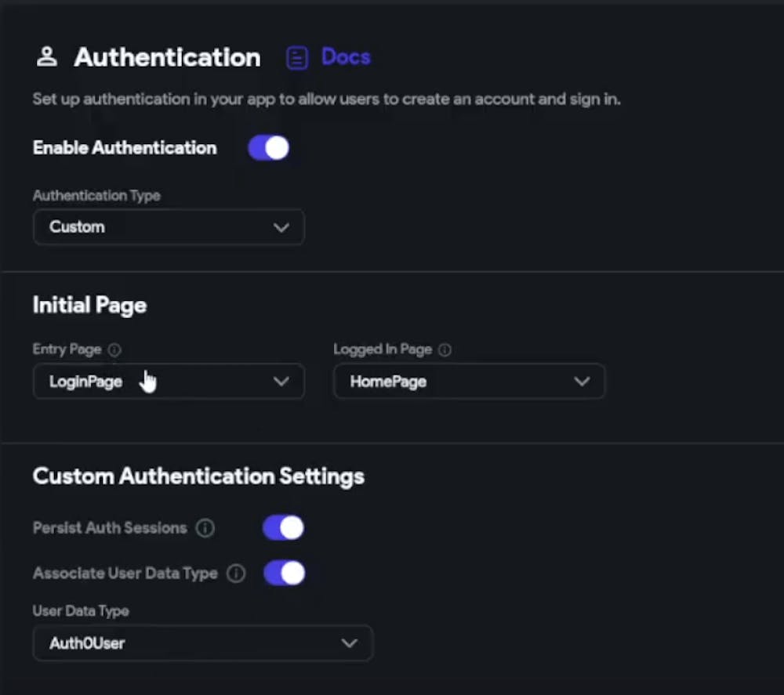Open the Logged In Page dropdown showing HomePage
This screenshot has width=784, height=695.
[x=469, y=382]
